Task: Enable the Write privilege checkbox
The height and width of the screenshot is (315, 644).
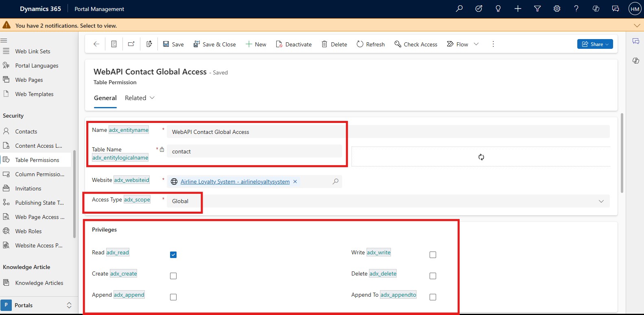Action: point(433,255)
